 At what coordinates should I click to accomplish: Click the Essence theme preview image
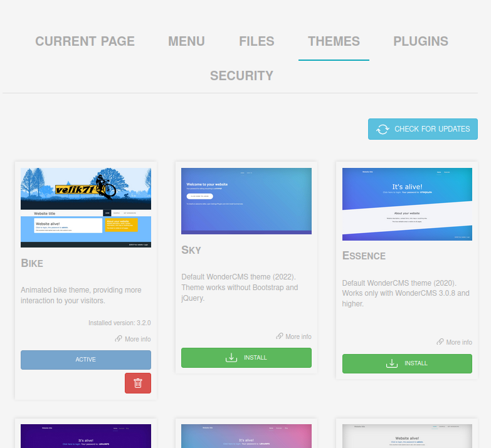[x=407, y=204]
